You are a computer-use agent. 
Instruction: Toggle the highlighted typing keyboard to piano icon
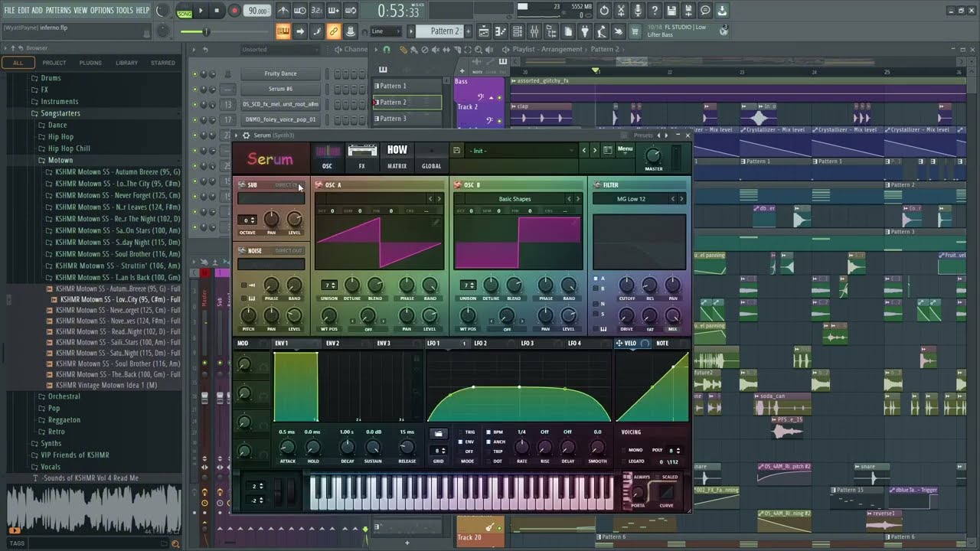pyautogui.click(x=283, y=31)
